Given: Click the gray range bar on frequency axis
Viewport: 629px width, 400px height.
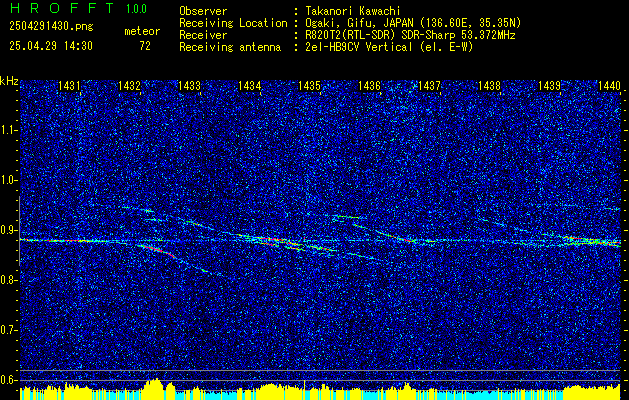Looking at the screenshot, I should [x=19, y=231].
